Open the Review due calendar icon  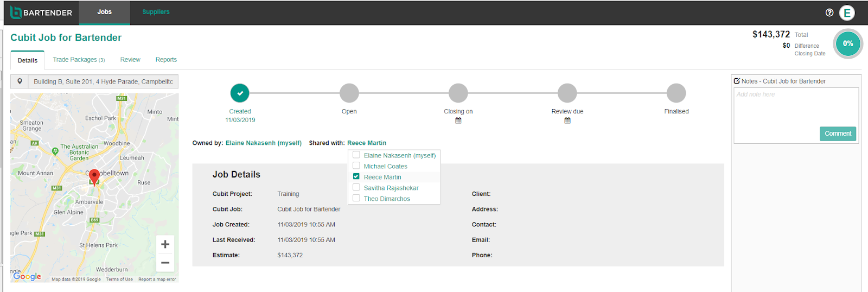pyautogui.click(x=567, y=120)
